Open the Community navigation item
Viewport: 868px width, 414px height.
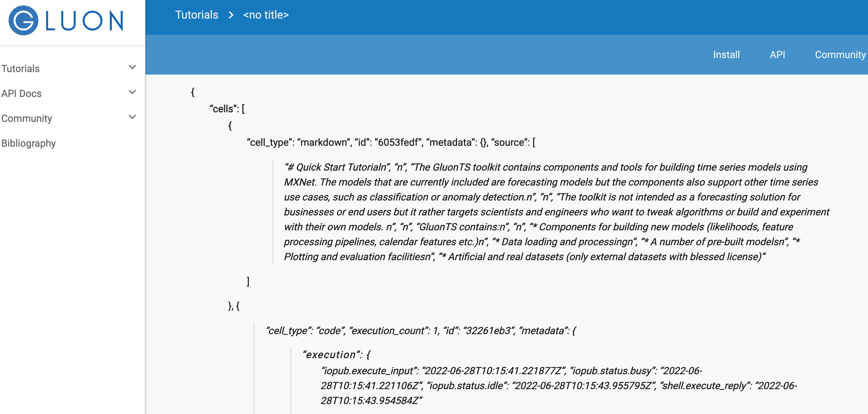click(840, 55)
